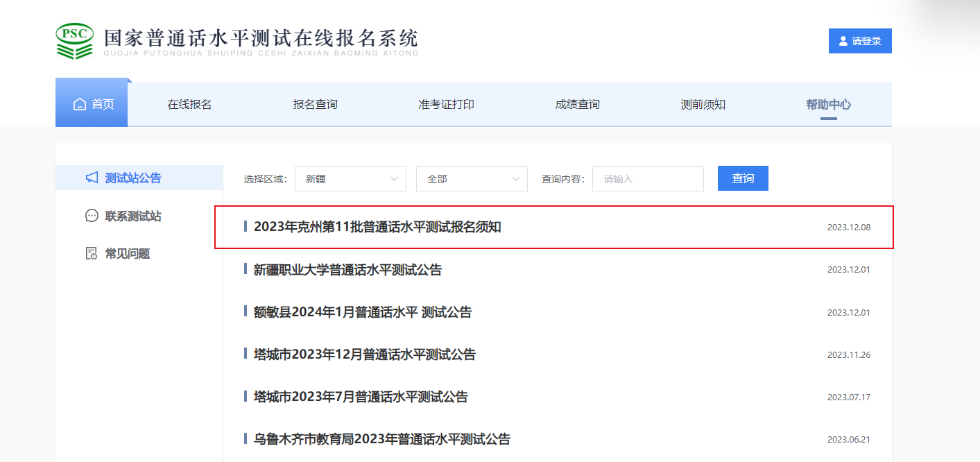The image size is (980, 462).
Task: Click the home icon in 首页 tab
Action: tap(80, 104)
